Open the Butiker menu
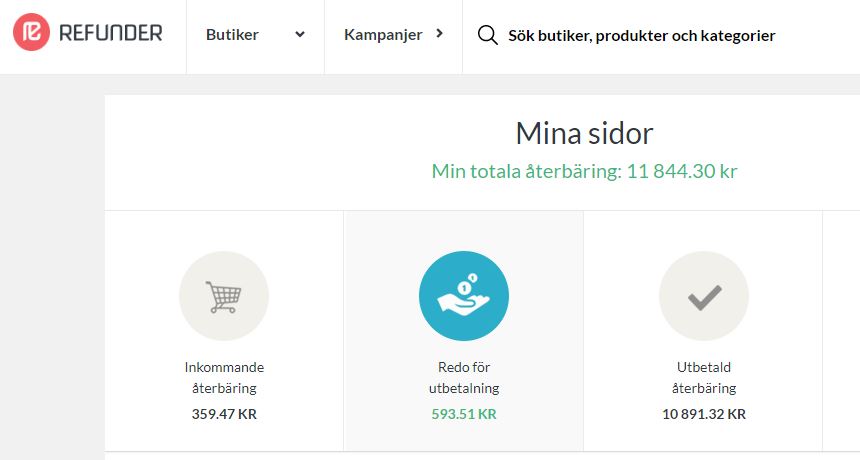The width and height of the screenshot is (860, 460). click(x=232, y=35)
